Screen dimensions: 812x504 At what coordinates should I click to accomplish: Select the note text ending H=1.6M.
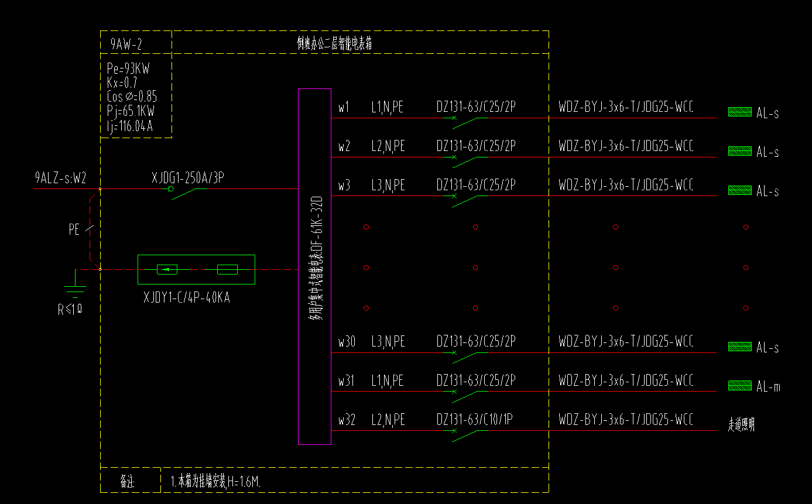[x=215, y=482]
